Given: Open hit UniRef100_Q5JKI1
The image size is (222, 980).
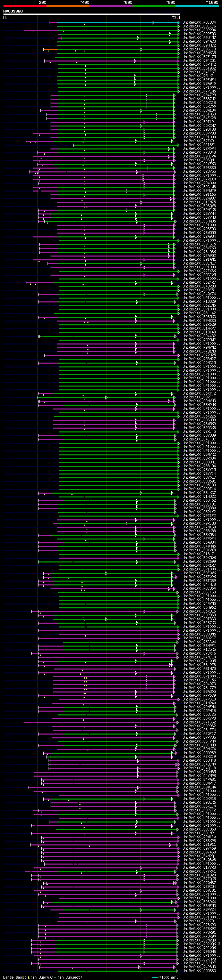Looking at the screenshot, I should coord(199,76).
